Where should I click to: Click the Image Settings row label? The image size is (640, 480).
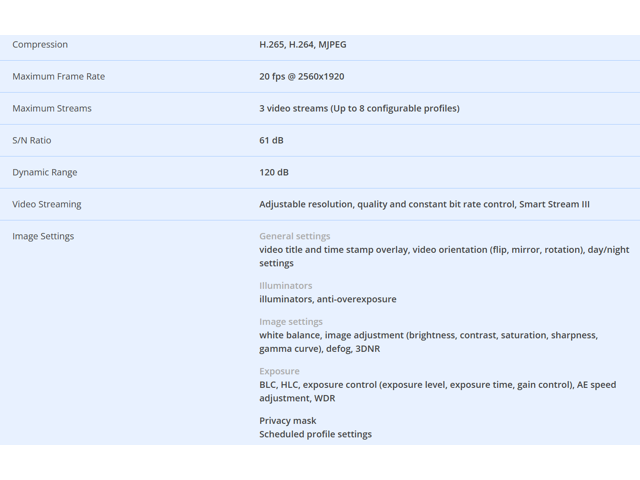point(43,237)
